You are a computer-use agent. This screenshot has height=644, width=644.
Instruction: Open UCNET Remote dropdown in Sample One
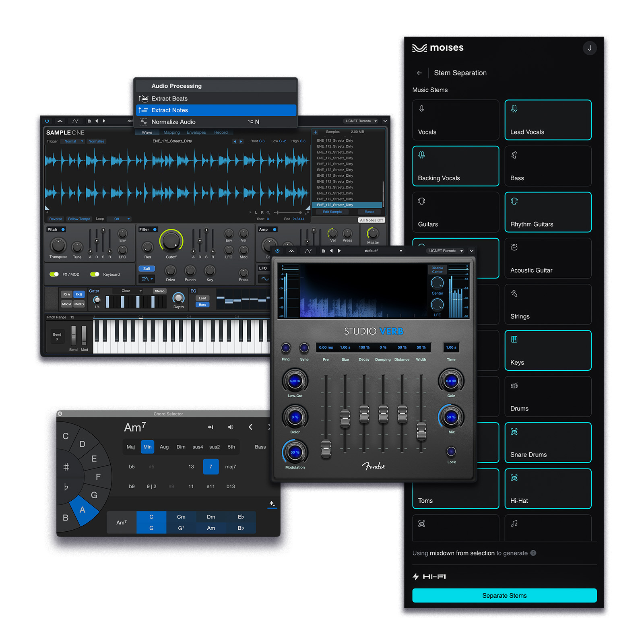tap(361, 121)
